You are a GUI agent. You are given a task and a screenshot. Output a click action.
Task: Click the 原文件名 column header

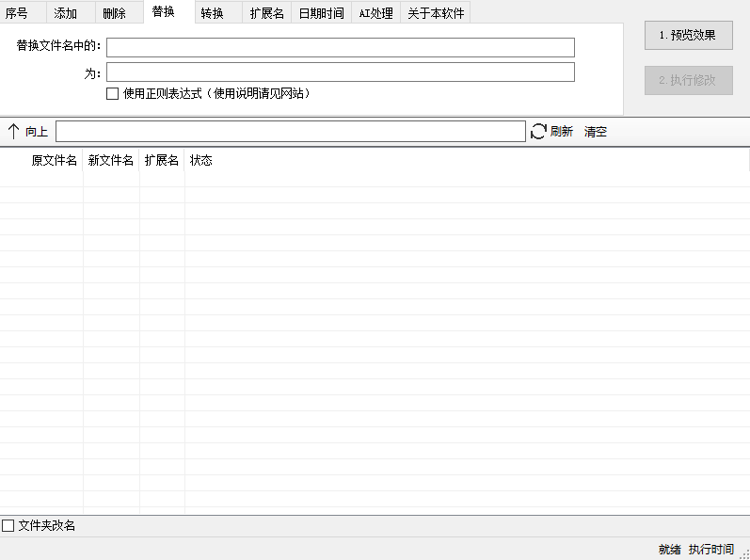(x=41, y=160)
